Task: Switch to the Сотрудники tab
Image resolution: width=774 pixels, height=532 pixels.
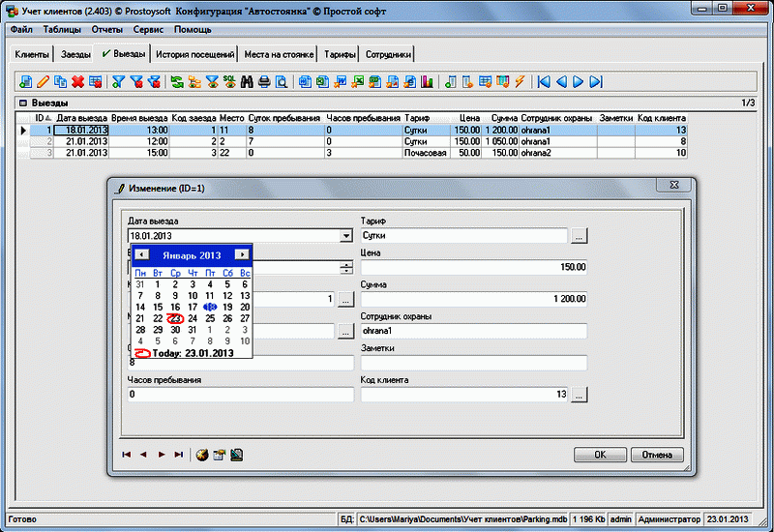Action: tap(388, 54)
